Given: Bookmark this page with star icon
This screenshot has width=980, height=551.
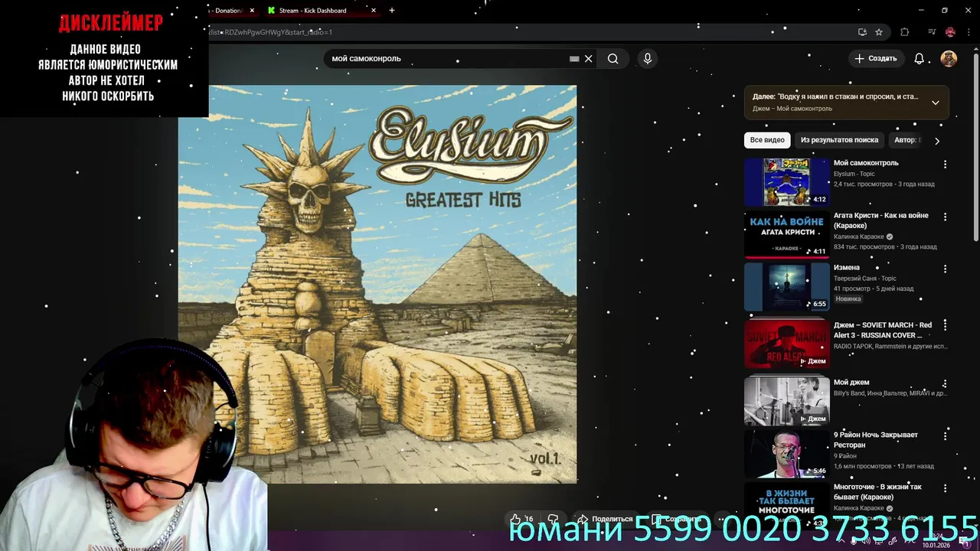Looking at the screenshot, I should 879,32.
